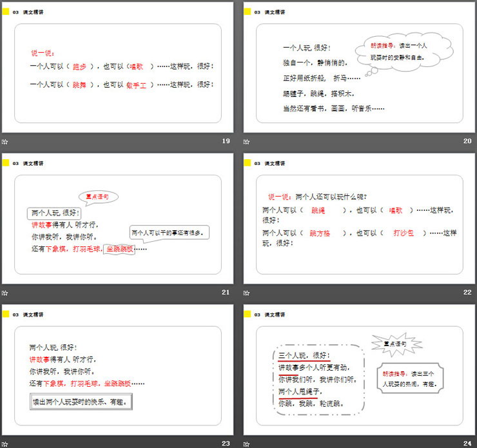Click the yellow square marker on slide 24

[248, 314]
